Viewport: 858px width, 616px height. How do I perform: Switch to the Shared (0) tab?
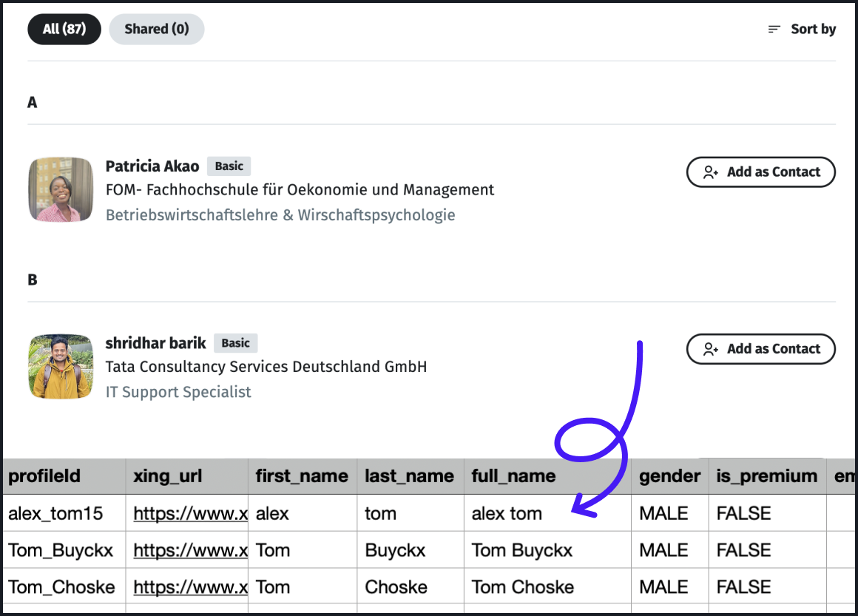(156, 30)
